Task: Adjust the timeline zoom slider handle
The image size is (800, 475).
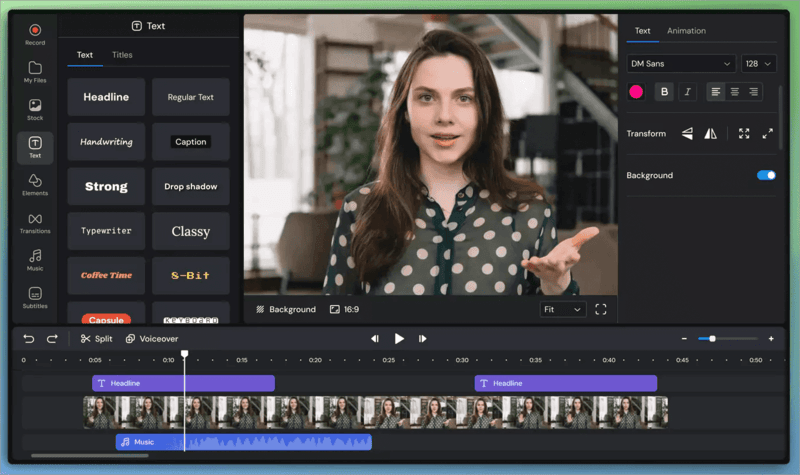Action: (712, 339)
